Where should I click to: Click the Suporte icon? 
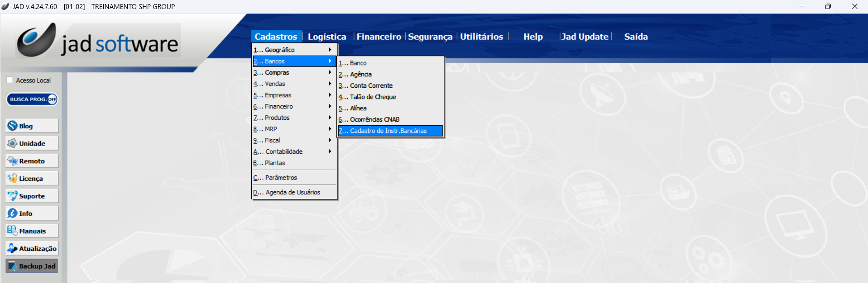pyautogui.click(x=13, y=196)
